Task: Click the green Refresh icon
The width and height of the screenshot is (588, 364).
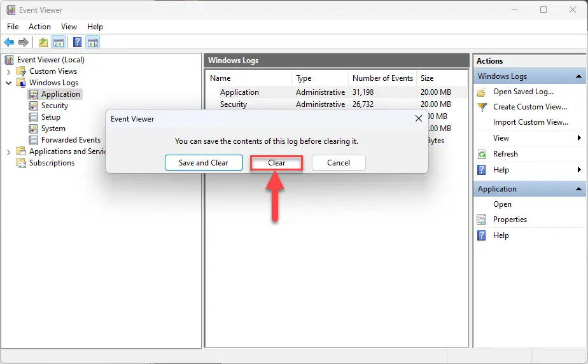Action: [x=482, y=154]
